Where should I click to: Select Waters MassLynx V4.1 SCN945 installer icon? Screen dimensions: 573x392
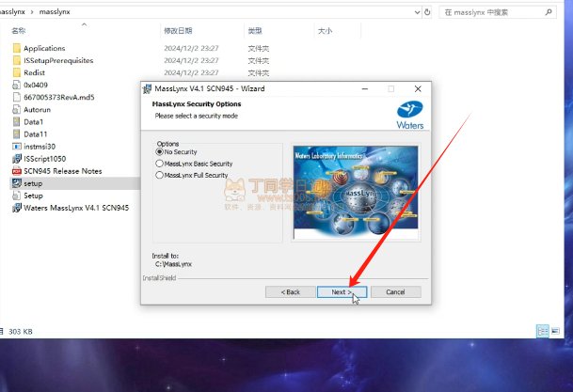(x=16, y=208)
